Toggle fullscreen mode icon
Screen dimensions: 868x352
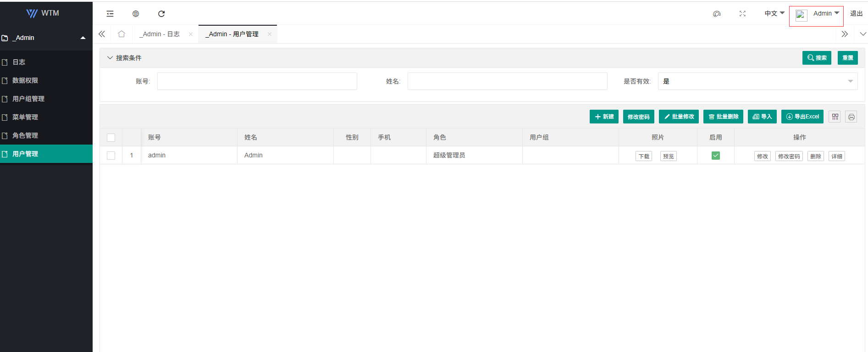coord(742,14)
